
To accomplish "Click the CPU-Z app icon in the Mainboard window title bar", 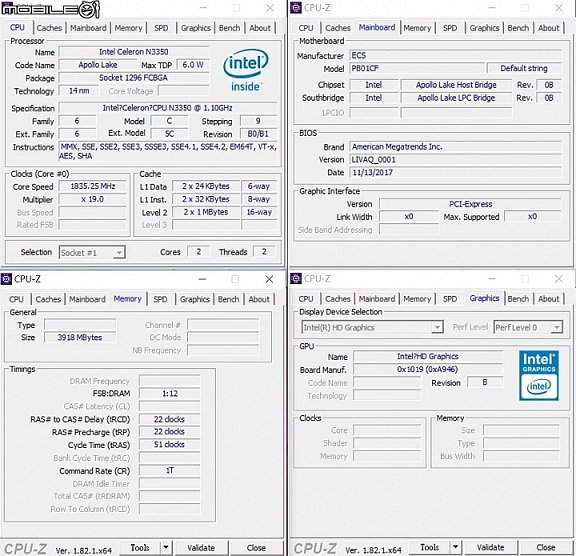I will [296, 7].
